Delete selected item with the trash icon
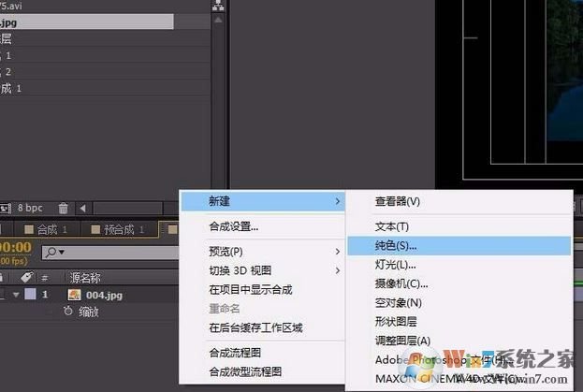Image resolution: width=583 pixels, height=392 pixels. click(x=64, y=208)
